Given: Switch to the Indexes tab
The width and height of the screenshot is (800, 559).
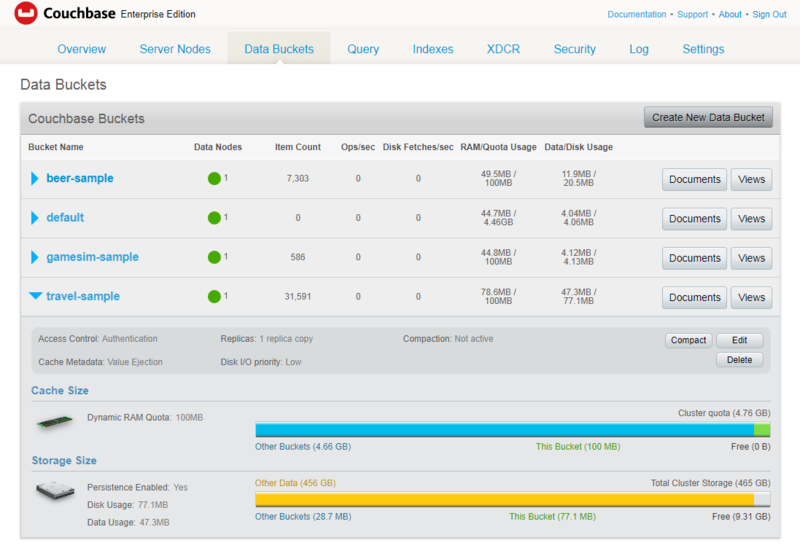Looking at the screenshot, I should click(x=433, y=49).
